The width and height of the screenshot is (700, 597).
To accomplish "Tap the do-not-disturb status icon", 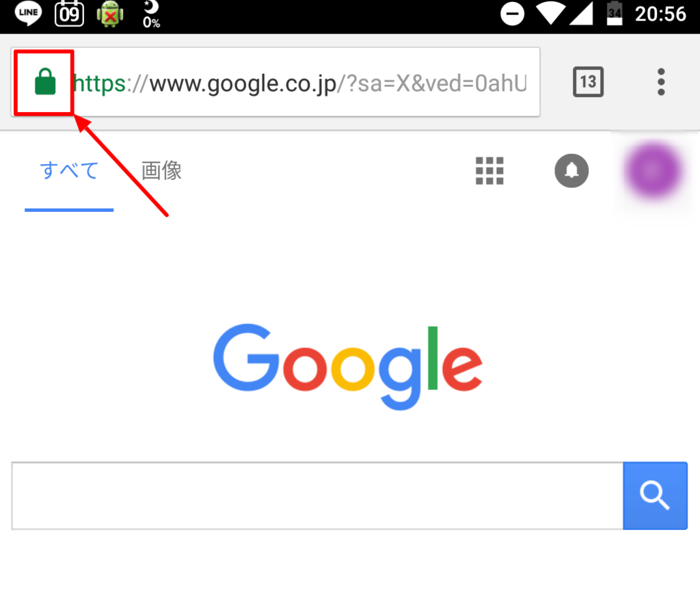I will [512, 14].
